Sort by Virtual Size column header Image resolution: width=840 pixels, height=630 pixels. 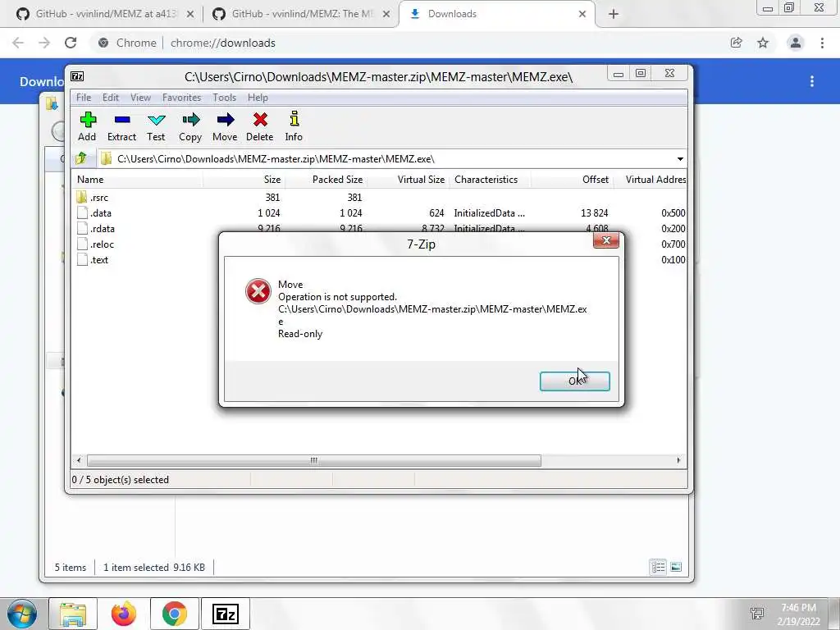click(x=409, y=180)
